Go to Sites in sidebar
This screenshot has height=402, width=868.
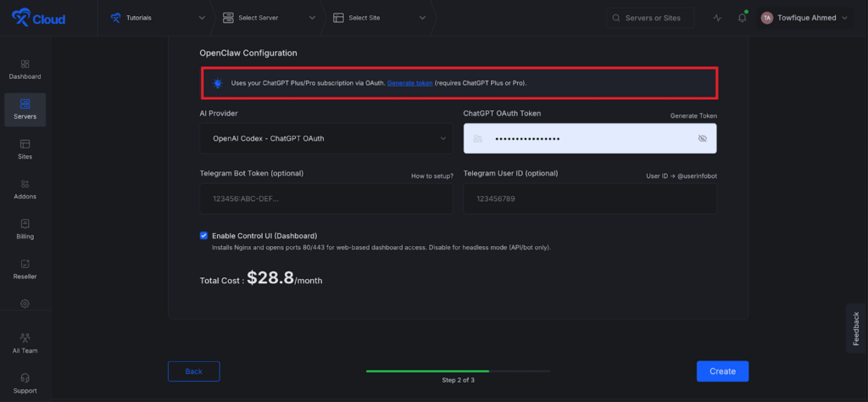[25, 149]
